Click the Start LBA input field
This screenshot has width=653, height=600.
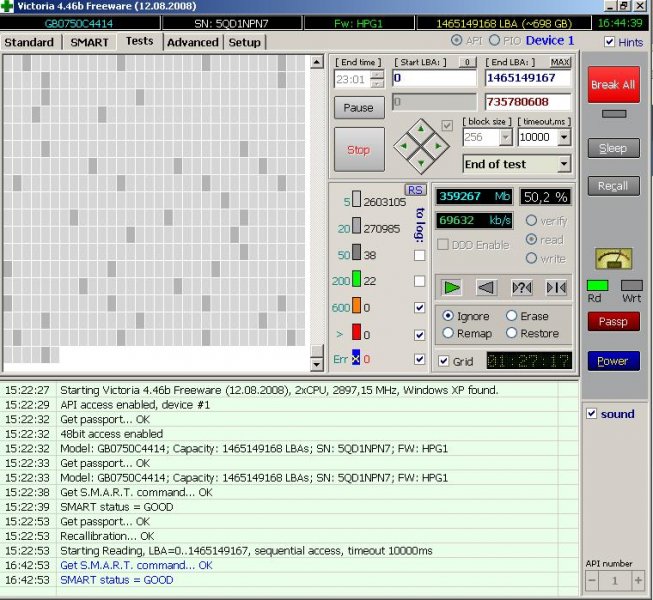pos(435,78)
